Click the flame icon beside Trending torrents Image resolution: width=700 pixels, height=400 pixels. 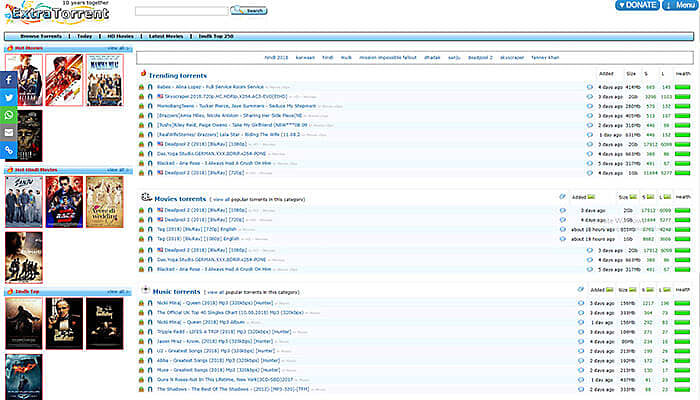click(x=143, y=74)
